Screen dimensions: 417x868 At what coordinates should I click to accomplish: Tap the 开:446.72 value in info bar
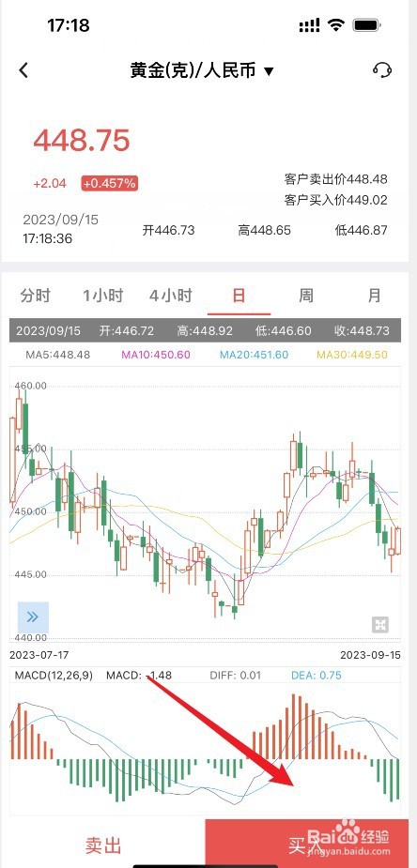pos(126,331)
